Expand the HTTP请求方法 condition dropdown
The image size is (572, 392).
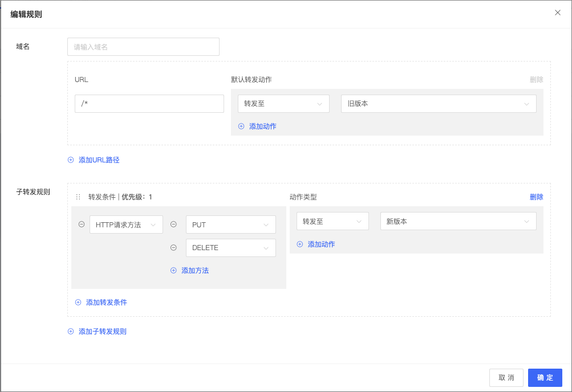[x=126, y=225]
